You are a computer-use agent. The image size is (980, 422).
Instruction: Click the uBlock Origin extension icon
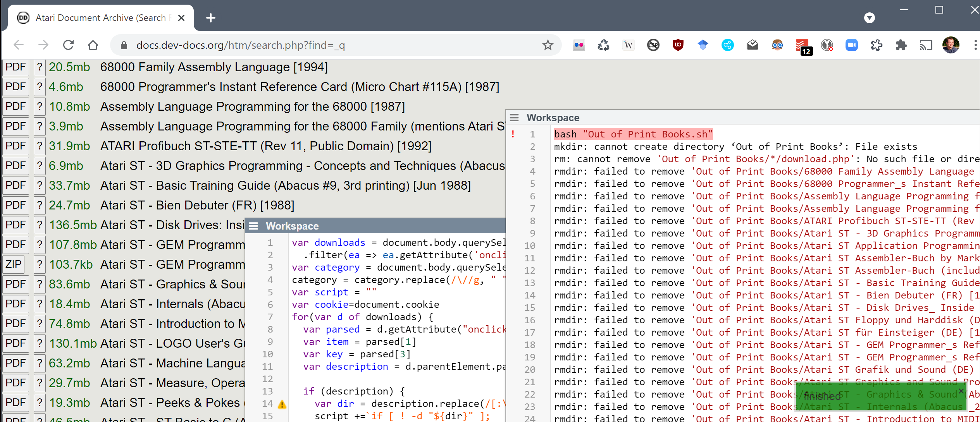pos(678,45)
